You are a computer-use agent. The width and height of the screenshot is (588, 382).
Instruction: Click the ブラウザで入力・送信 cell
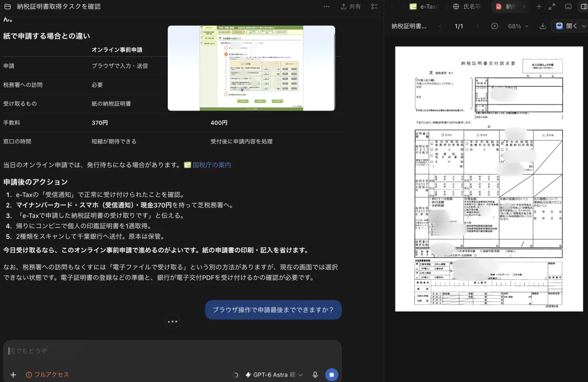click(119, 66)
